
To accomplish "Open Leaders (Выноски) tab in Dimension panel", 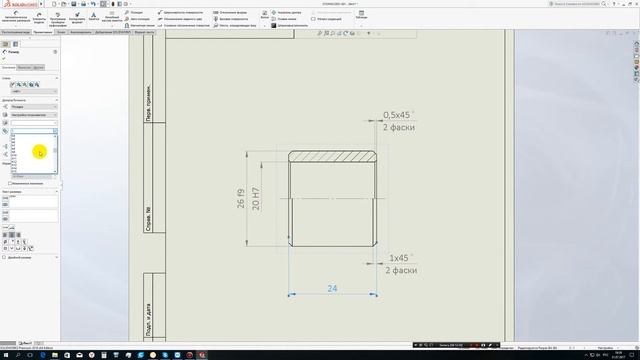I will 24,67.
